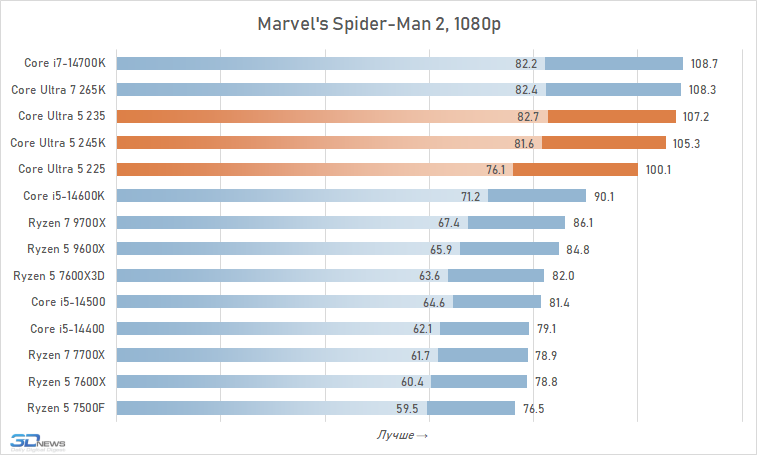Select the Core i5-14500 label
The height and width of the screenshot is (455, 757).
[x=68, y=302]
